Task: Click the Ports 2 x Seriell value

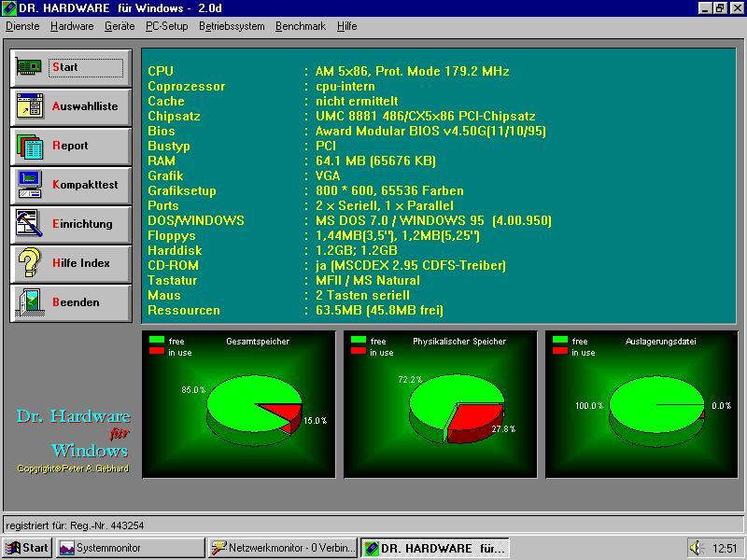Action: pyautogui.click(x=384, y=205)
